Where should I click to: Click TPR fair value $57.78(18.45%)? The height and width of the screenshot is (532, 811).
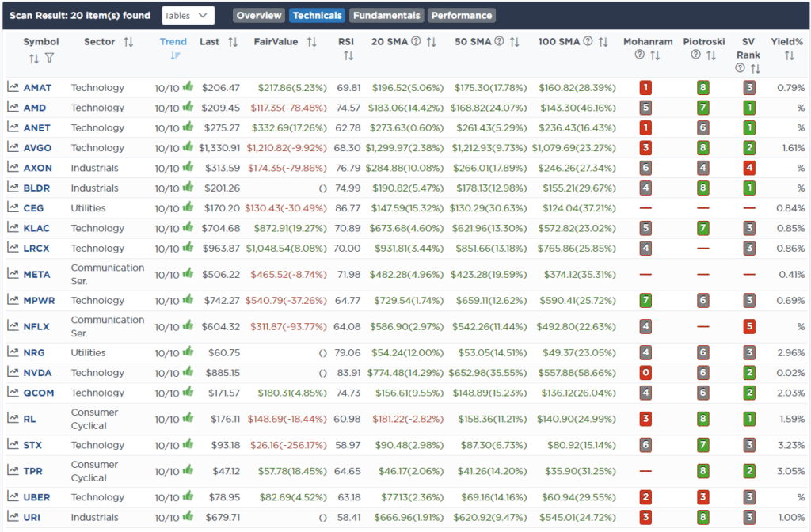point(292,471)
